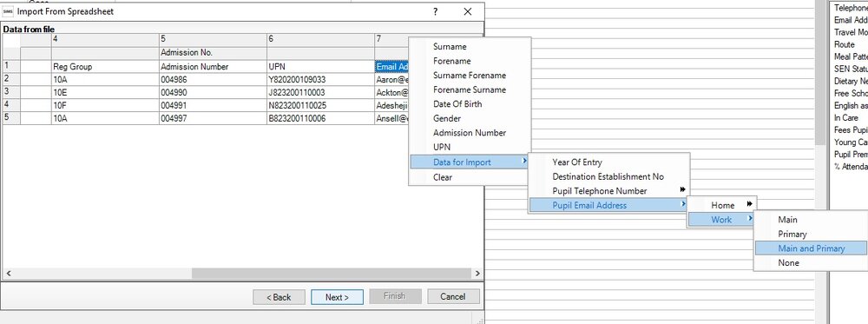Click the SIMS icon in the title bar
The width and height of the screenshot is (868, 324).
[x=9, y=11]
